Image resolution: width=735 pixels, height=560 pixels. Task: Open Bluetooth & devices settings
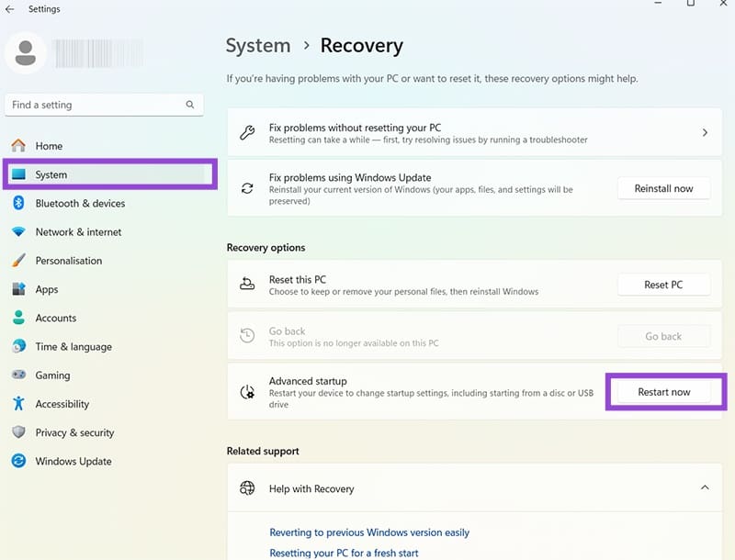(80, 203)
